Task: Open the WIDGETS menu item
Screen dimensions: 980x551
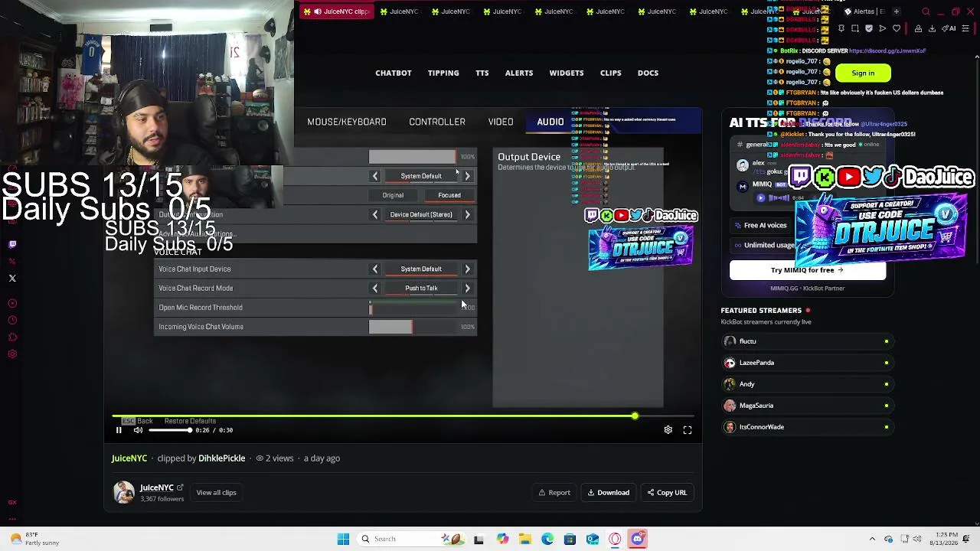Action: point(567,73)
